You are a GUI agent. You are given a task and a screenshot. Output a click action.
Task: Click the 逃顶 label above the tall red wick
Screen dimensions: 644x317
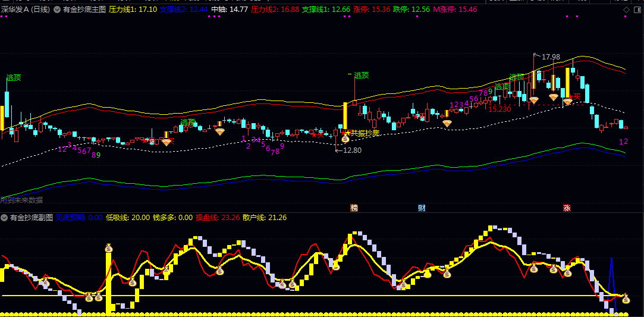click(362, 75)
